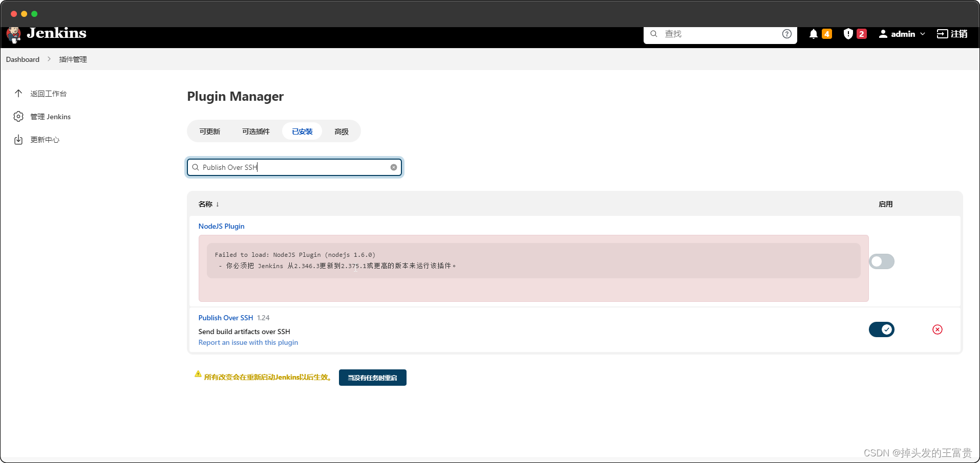Viewport: 980px width, 463px height.
Task: Focus the plugin filter input field
Action: [x=294, y=167]
